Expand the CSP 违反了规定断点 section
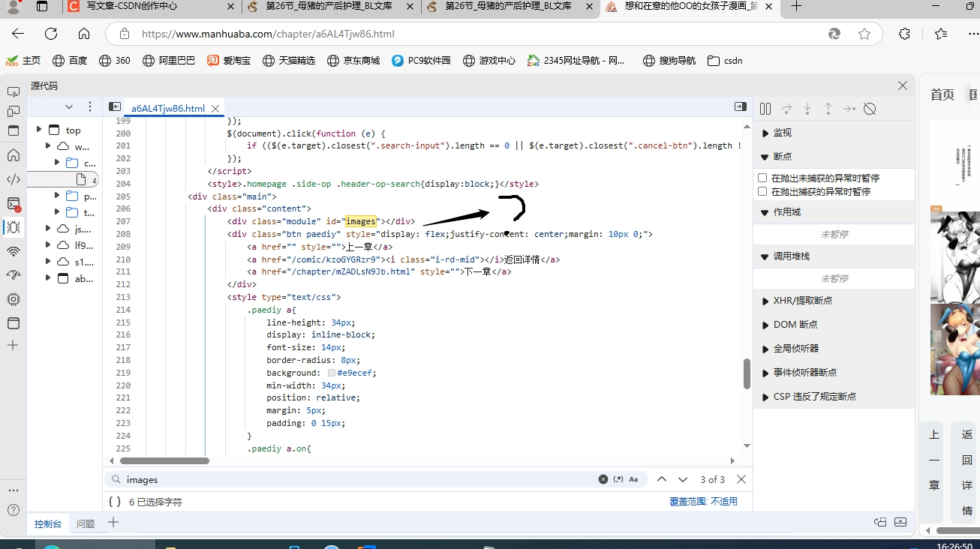 click(834, 397)
